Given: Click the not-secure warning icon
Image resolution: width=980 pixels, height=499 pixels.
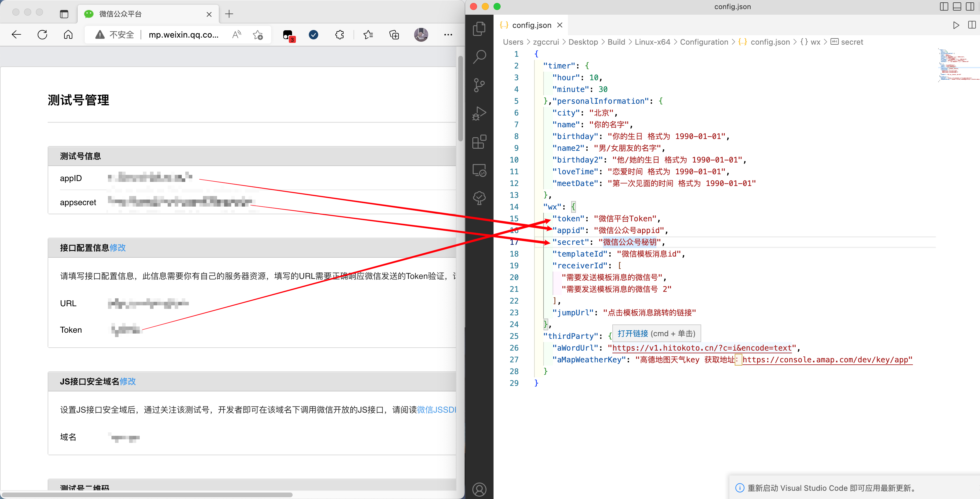Looking at the screenshot, I should click(100, 35).
